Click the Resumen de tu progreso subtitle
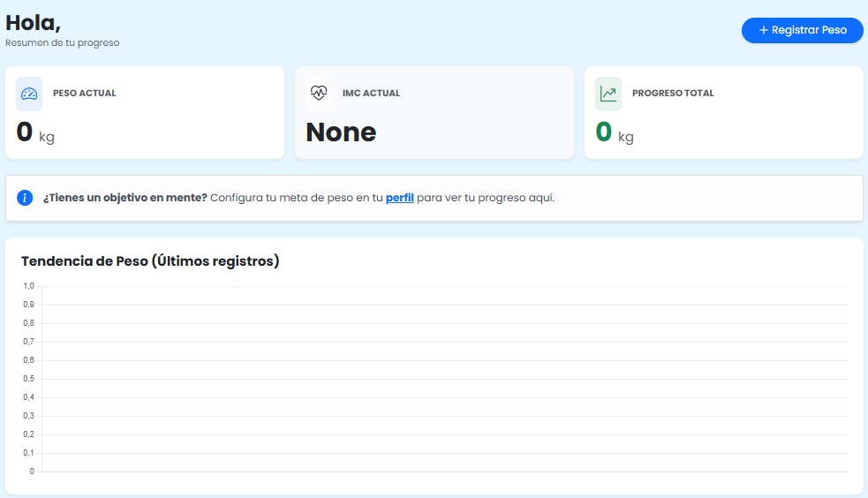Image resolution: width=868 pixels, height=498 pixels. [x=62, y=42]
